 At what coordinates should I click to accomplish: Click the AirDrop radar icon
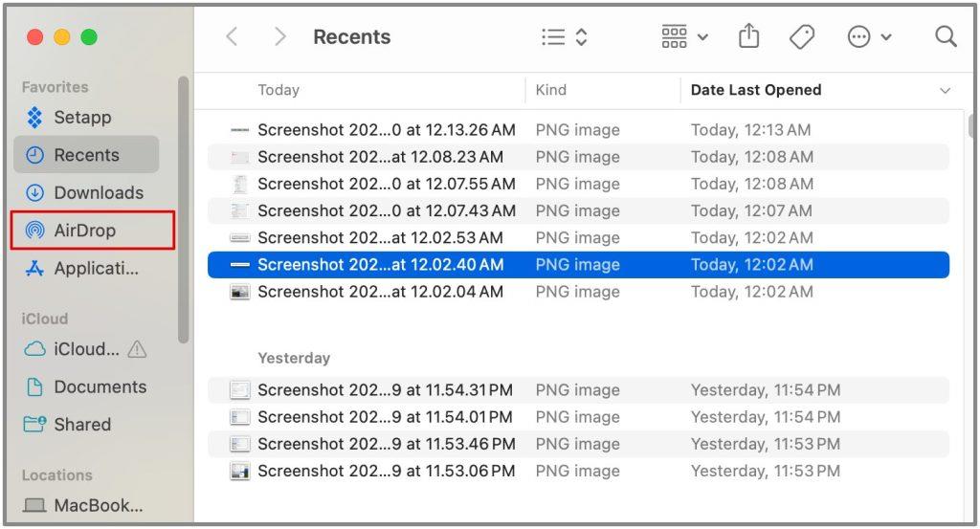(35, 231)
